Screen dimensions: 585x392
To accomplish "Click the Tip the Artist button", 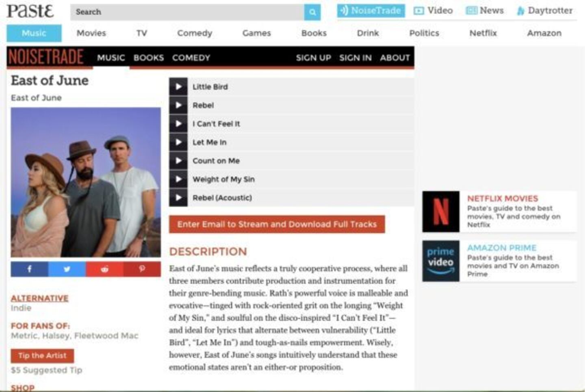I will coord(42,355).
